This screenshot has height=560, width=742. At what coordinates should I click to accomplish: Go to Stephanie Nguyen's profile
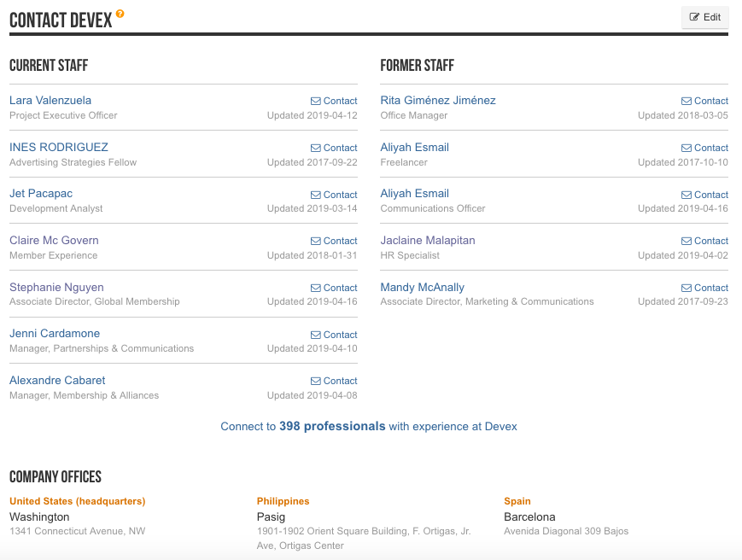56,287
